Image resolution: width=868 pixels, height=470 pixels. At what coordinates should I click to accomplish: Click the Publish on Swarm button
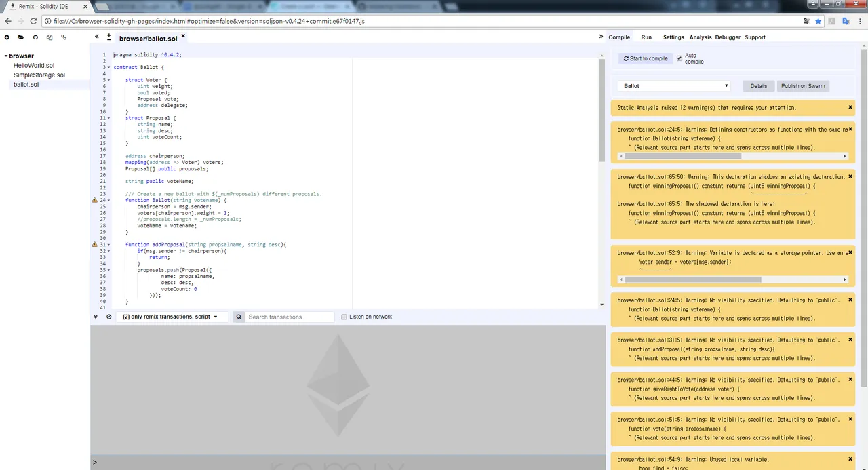pyautogui.click(x=803, y=86)
